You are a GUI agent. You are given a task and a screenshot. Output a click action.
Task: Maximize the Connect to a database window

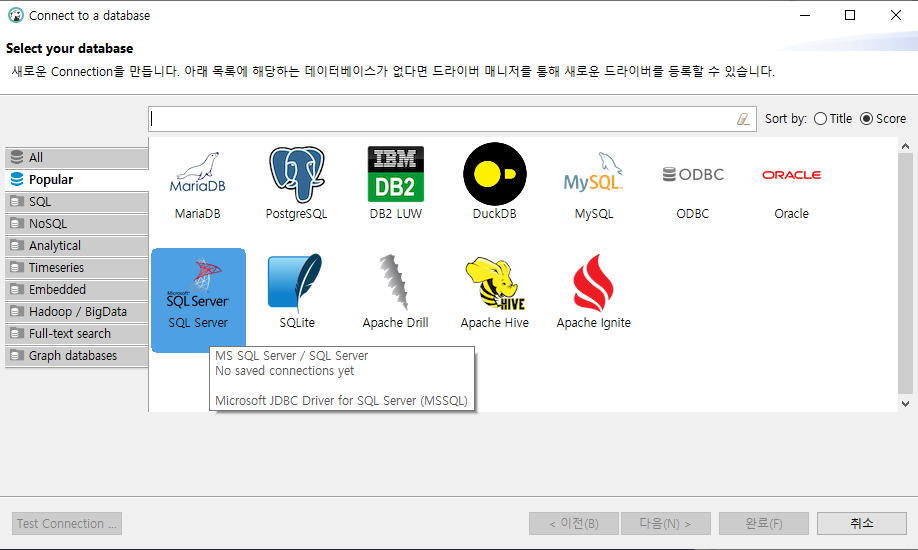point(850,15)
